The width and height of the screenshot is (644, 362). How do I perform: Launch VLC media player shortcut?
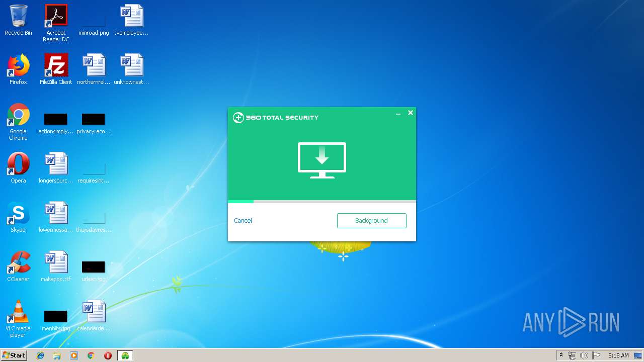click(x=18, y=319)
